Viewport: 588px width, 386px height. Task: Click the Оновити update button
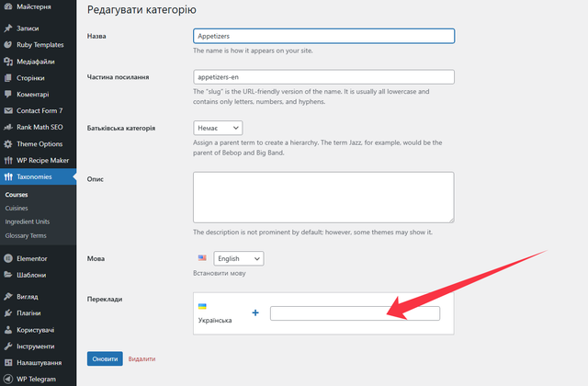click(x=105, y=359)
